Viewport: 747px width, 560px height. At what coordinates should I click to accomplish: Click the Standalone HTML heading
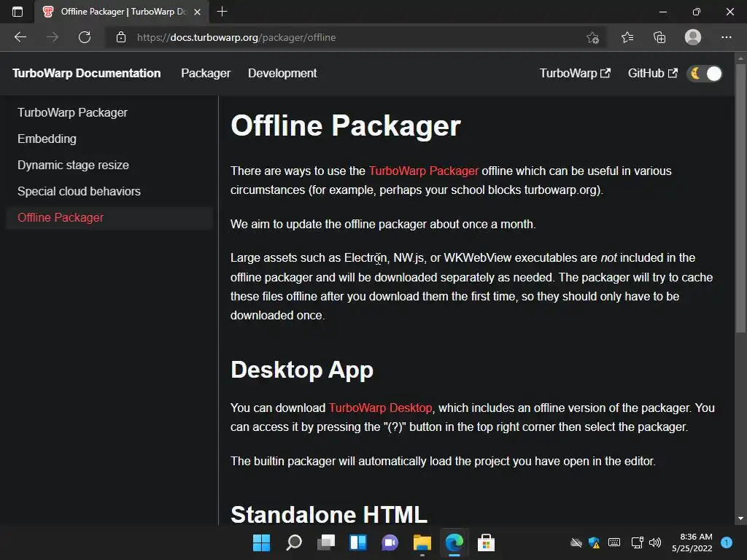click(329, 514)
